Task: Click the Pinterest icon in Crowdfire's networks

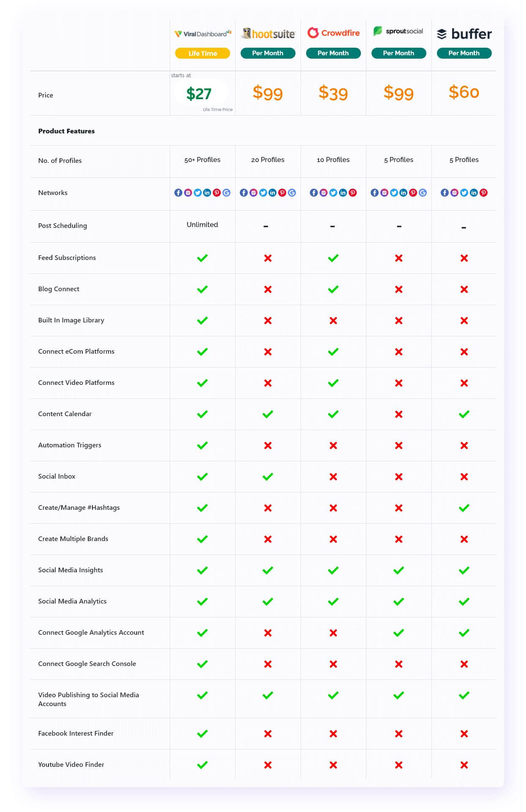Action: (x=352, y=193)
